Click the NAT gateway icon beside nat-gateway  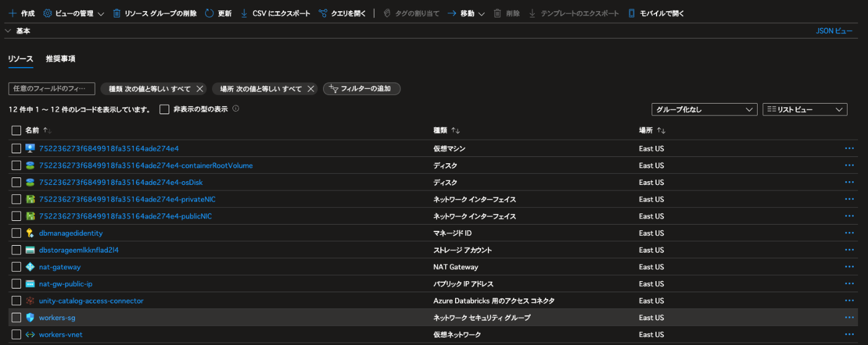(30, 267)
